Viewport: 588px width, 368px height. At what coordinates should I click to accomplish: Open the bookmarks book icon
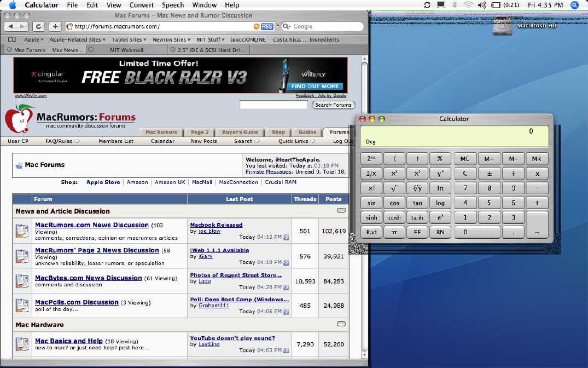point(12,39)
